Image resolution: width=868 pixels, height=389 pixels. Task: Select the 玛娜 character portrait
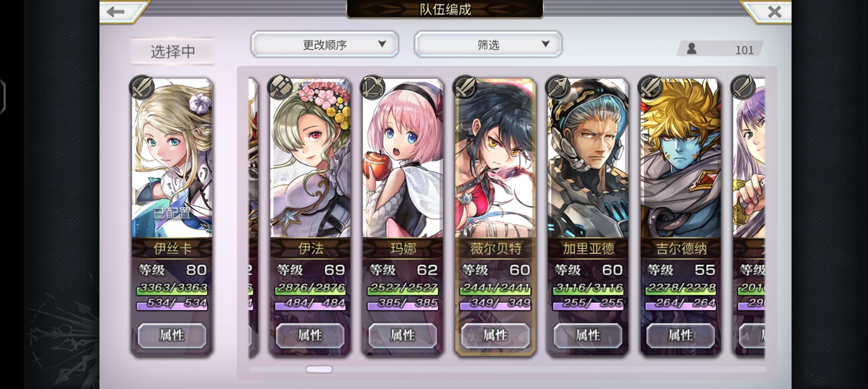403,158
